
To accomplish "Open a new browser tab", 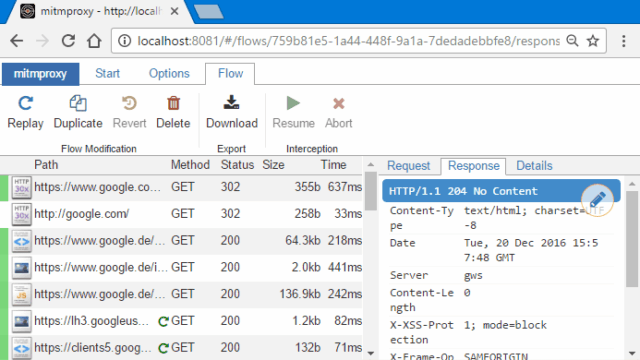I will click(209, 11).
